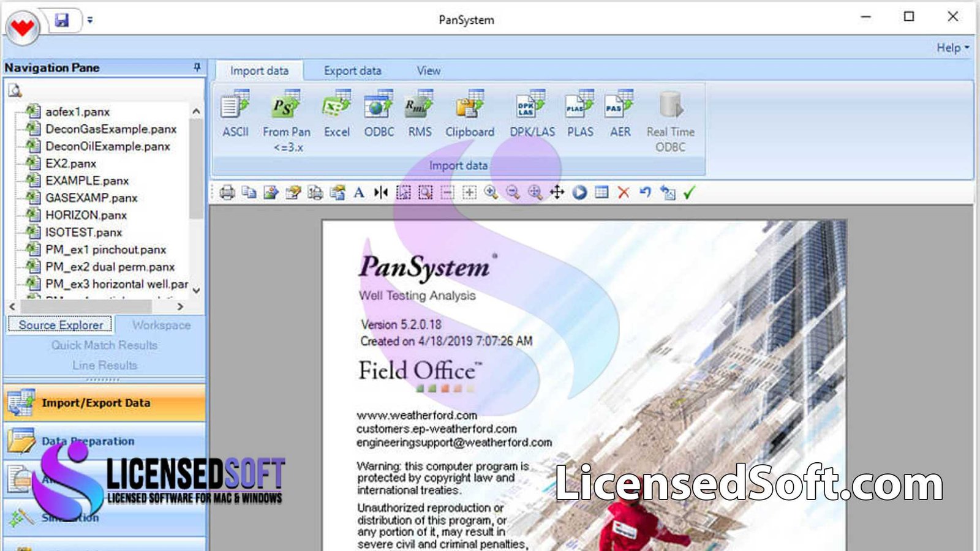
Task: Click the text annotation A icon
Action: point(360,193)
